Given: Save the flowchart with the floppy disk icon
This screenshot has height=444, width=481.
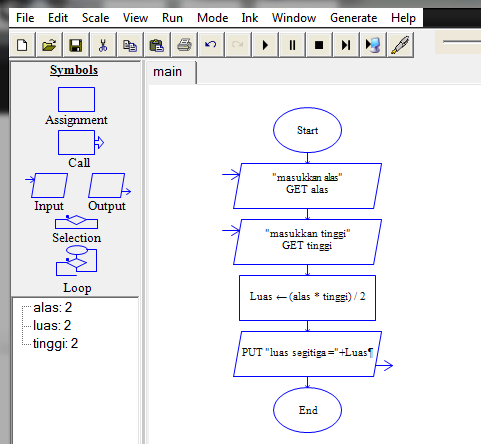Looking at the screenshot, I should (76, 45).
